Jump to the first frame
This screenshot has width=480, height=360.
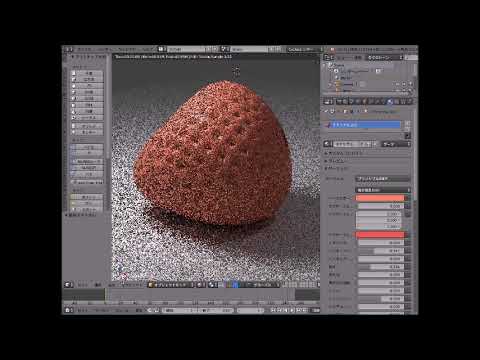273,310
